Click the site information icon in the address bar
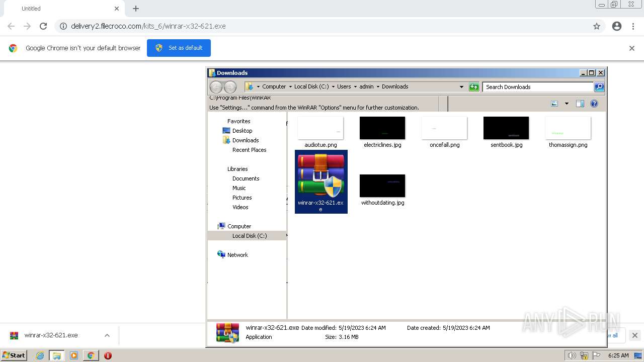The width and height of the screenshot is (644, 362). pyautogui.click(x=63, y=26)
